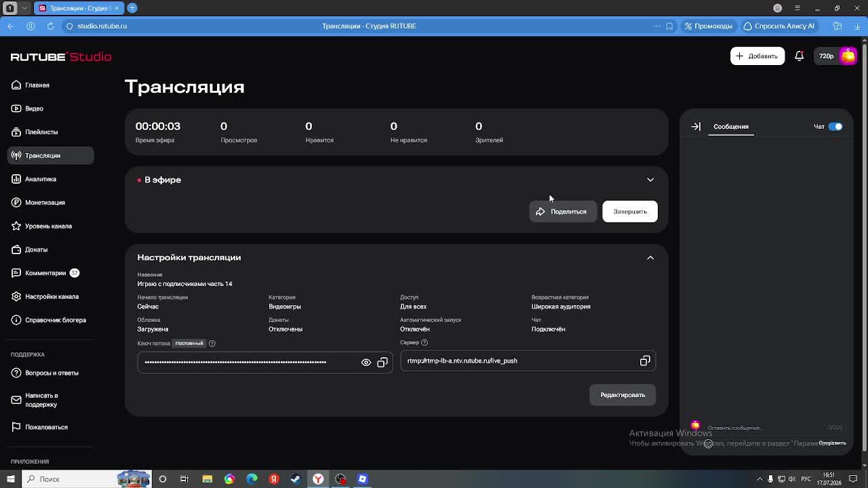868x488 pixels.
Task: Click the Уровень канала chart icon
Action: coord(16,226)
